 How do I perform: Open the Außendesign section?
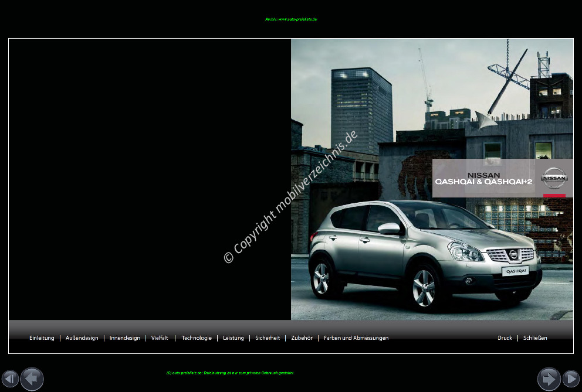[x=82, y=338]
